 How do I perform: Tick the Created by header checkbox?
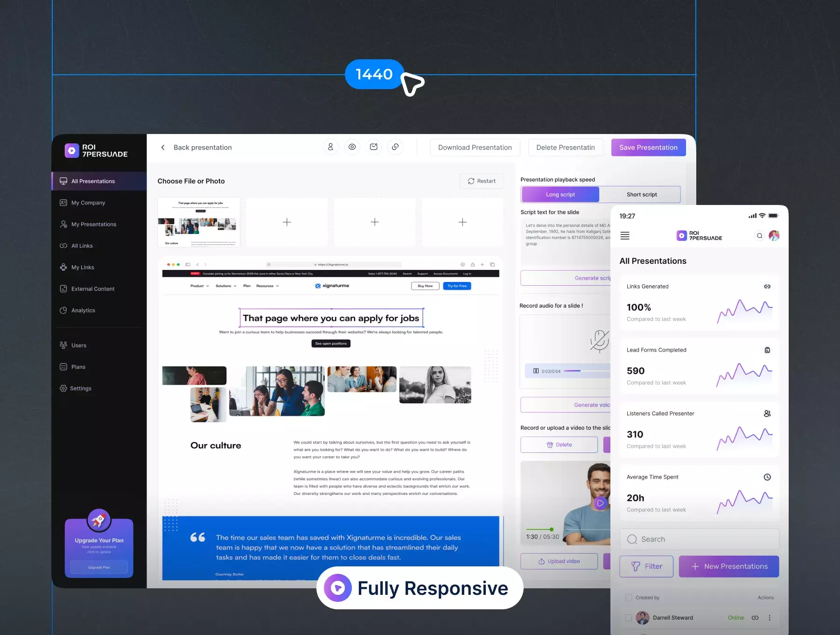(628, 598)
